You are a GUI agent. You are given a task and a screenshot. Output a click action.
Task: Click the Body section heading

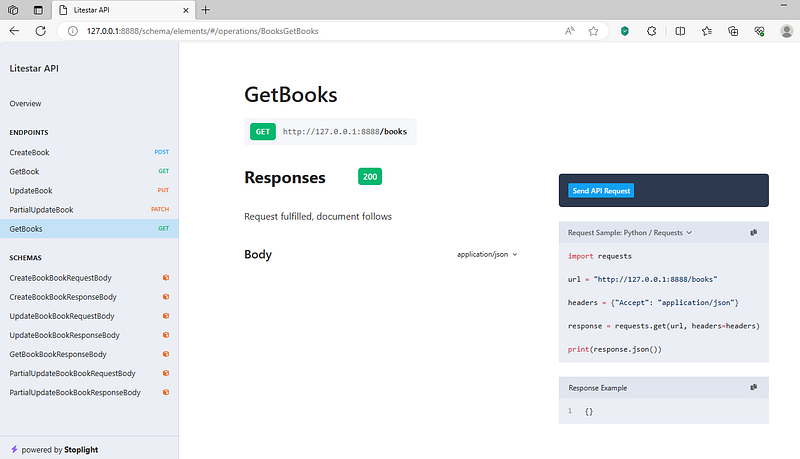pos(258,254)
